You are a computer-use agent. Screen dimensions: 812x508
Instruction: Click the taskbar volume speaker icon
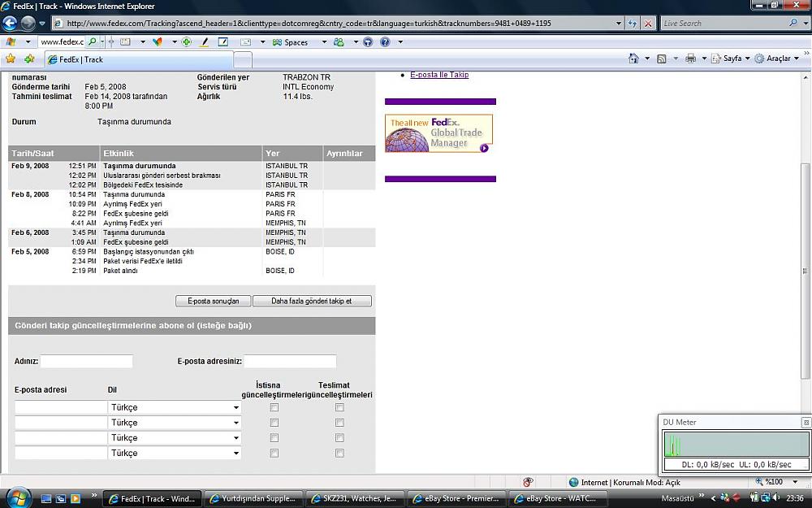click(775, 498)
